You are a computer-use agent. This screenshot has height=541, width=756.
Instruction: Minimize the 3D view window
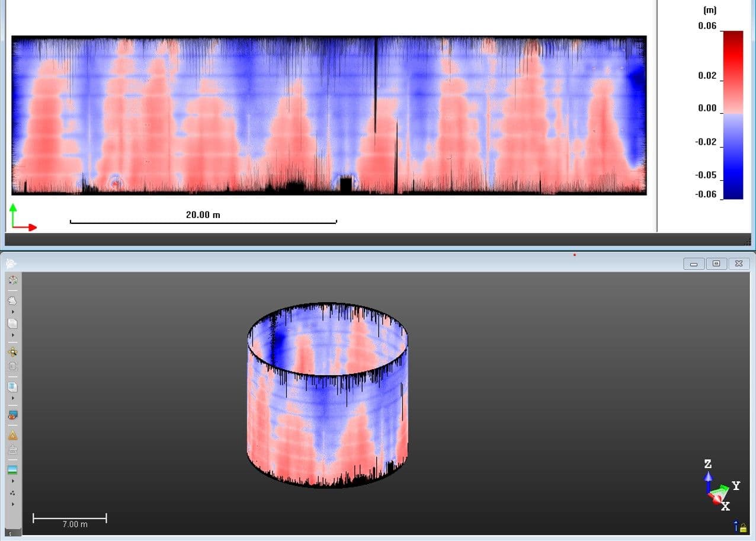tap(694, 263)
